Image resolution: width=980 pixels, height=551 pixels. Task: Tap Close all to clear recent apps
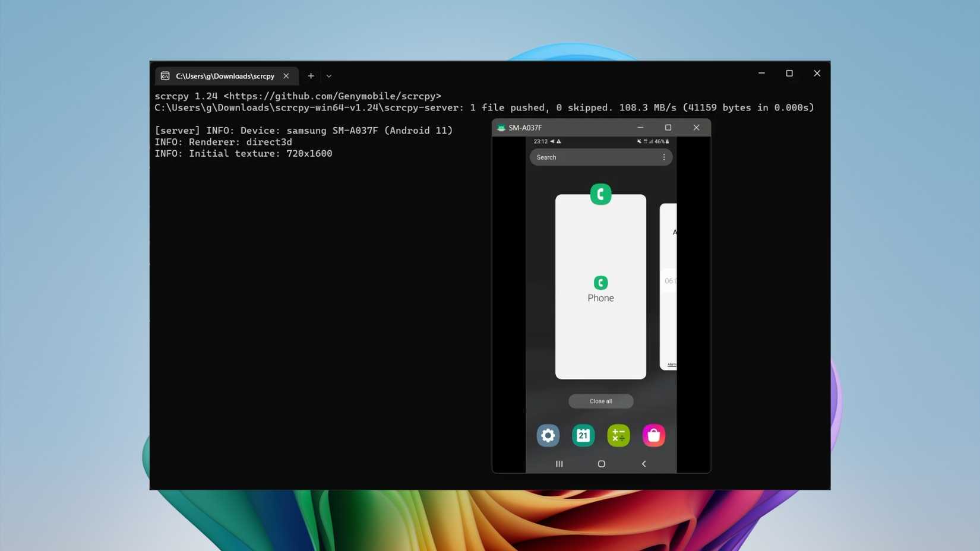[600, 401]
